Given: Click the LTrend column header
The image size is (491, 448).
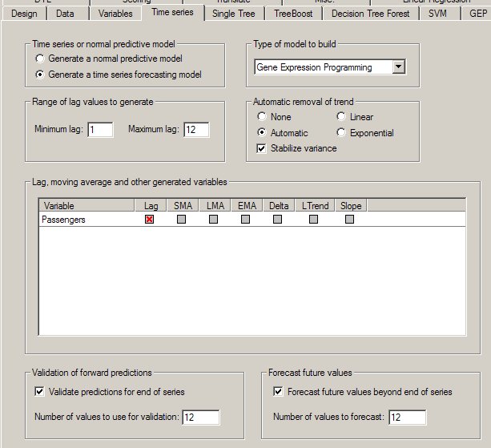Looking at the screenshot, I should click(315, 206).
